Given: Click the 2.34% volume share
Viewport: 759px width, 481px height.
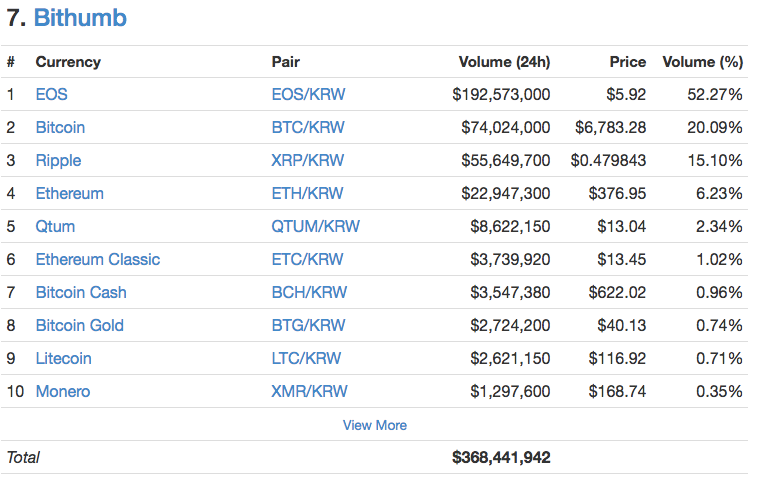Looking at the screenshot, I should point(719,226).
